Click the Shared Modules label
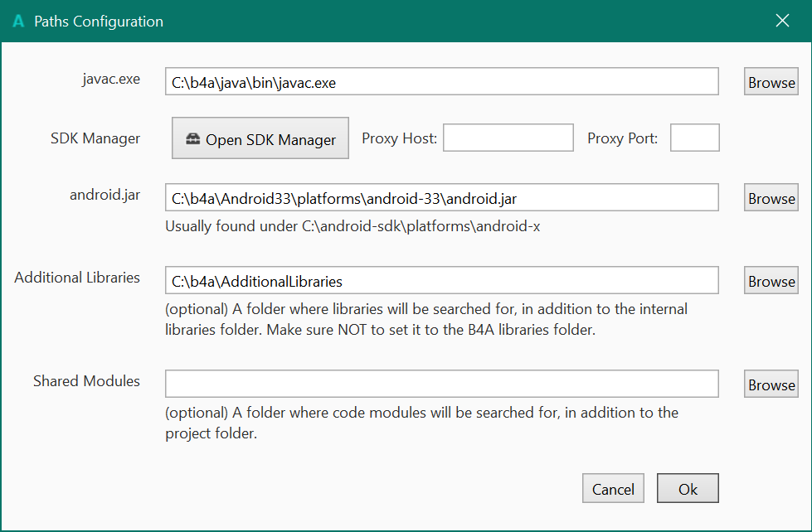This screenshot has width=812, height=532. click(x=86, y=381)
